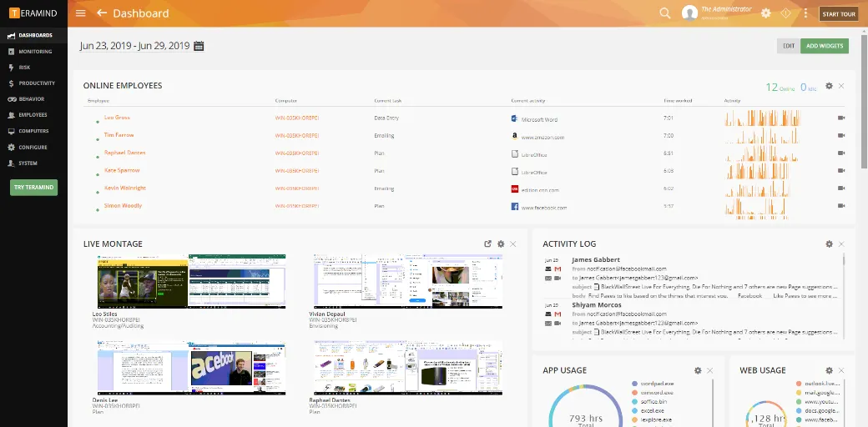Open the System sidebar section

(33, 163)
